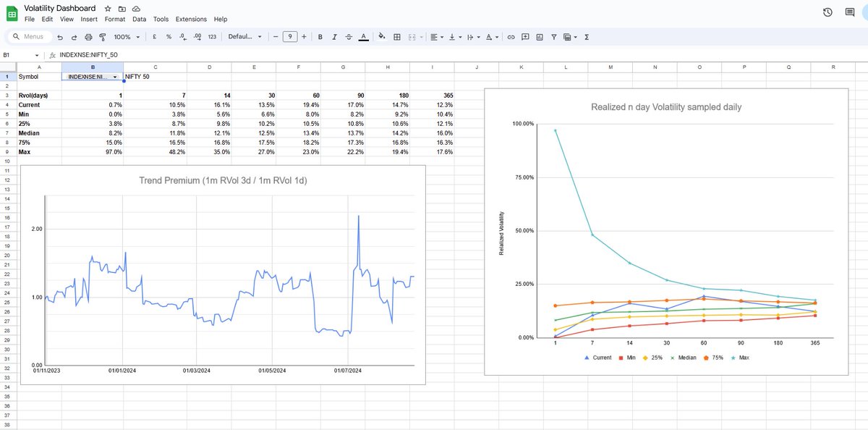Check cloud save status icon
Image resolution: width=868 pixels, height=430 pixels.
[x=136, y=8]
